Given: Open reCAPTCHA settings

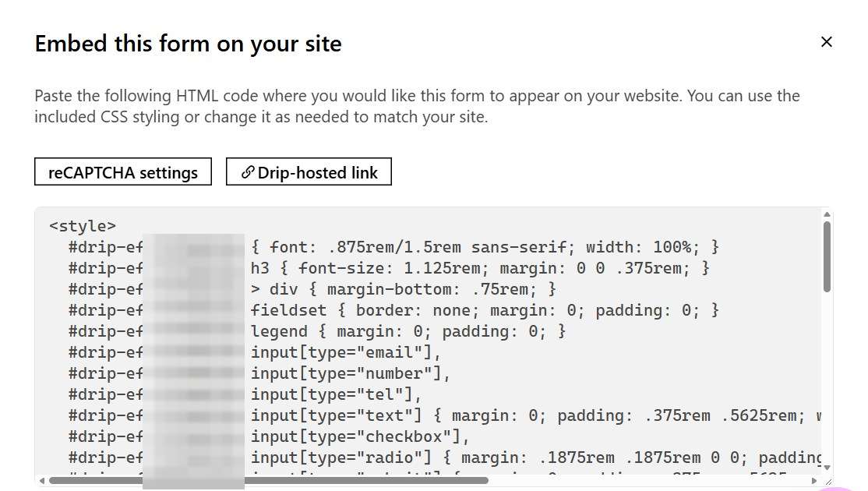Looking at the screenshot, I should pyautogui.click(x=123, y=172).
